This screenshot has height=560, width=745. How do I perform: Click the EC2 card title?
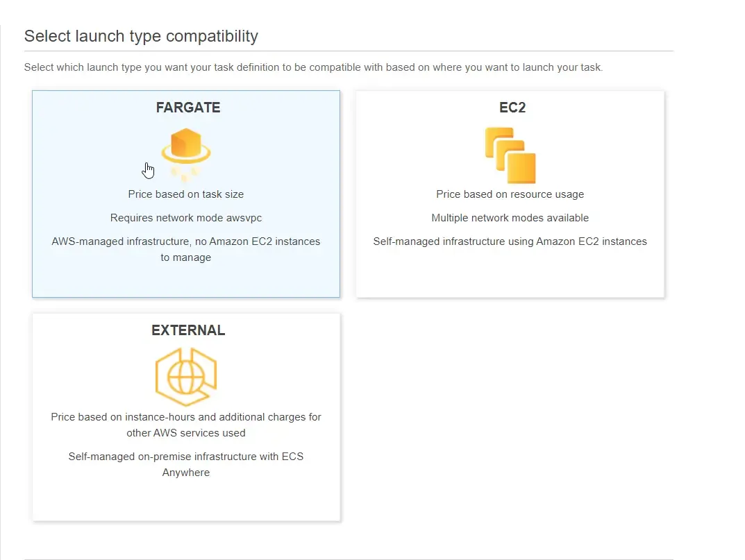[x=512, y=108]
